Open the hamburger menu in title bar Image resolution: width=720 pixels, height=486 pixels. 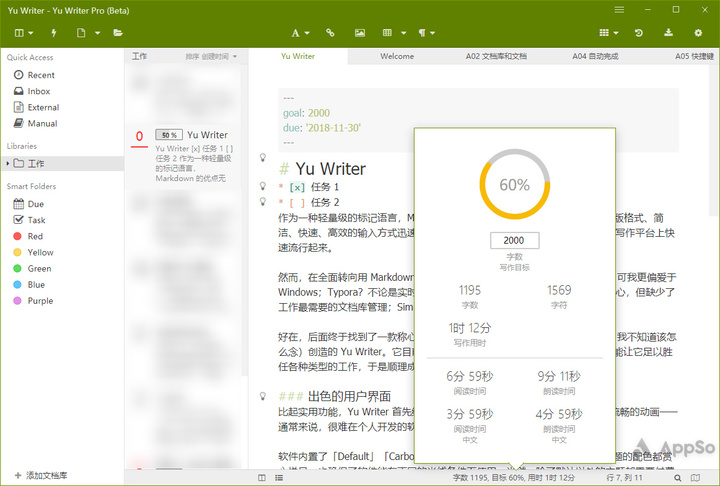619,10
